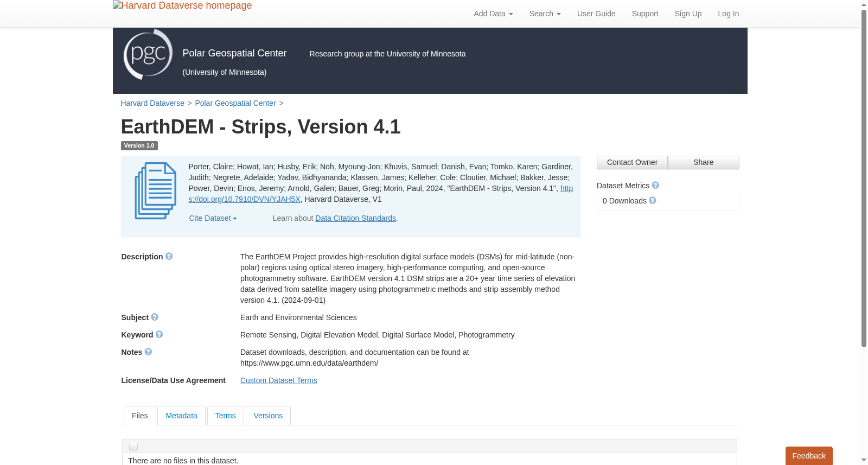Click the scrollbar down arrow
This screenshot has height=465, width=868.
[864, 460]
